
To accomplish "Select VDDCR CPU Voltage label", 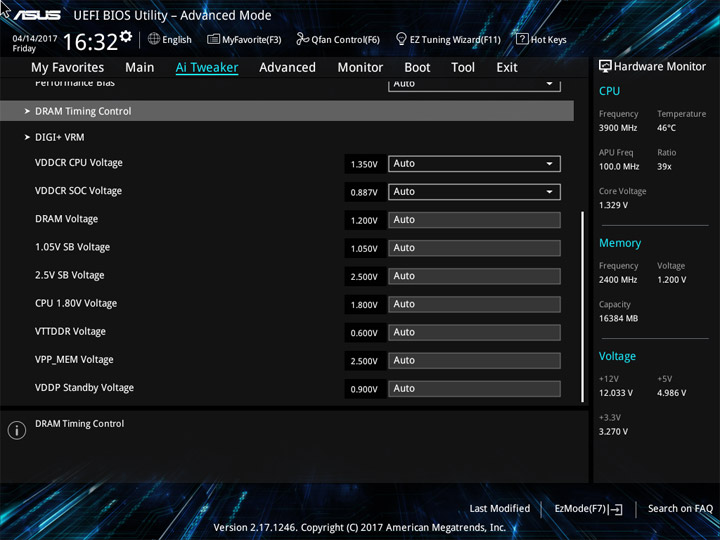I will coord(79,163).
